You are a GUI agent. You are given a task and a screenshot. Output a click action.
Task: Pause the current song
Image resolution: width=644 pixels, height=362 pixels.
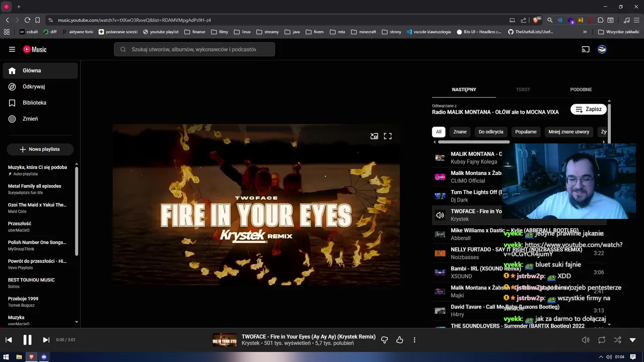tap(27, 340)
